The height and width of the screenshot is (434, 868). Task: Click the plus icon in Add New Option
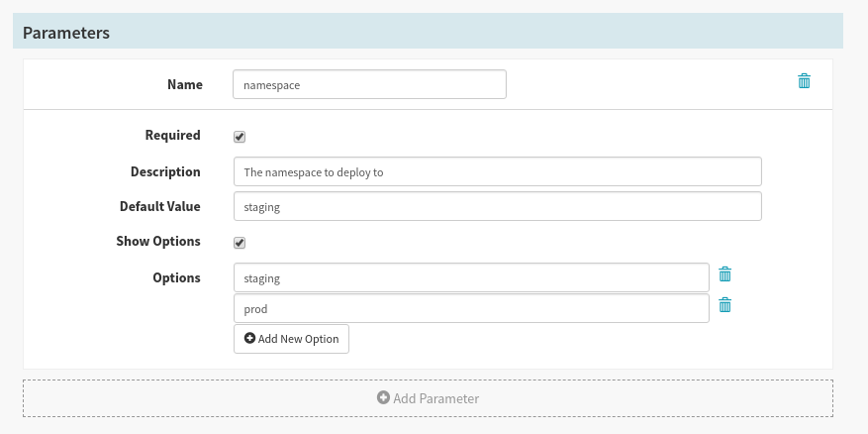tap(249, 339)
